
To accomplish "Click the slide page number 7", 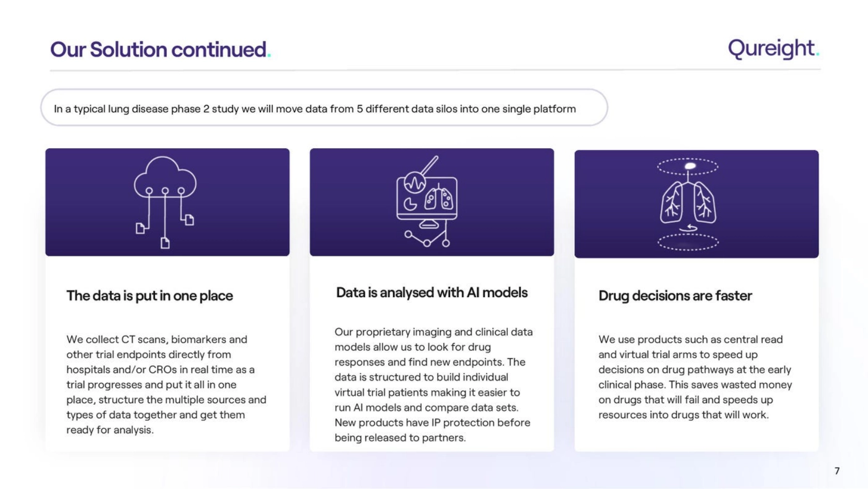I will click(837, 470).
